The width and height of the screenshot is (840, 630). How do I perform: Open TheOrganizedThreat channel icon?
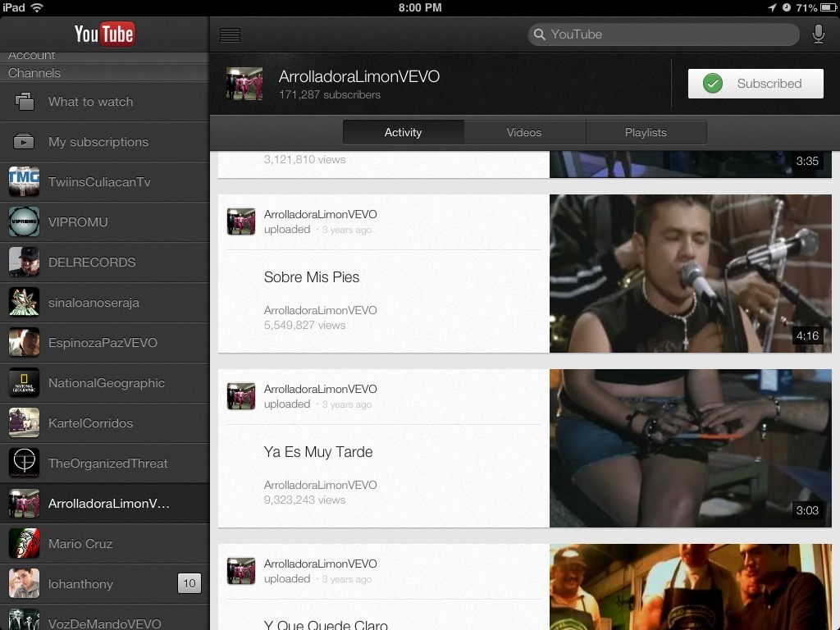coord(24,463)
